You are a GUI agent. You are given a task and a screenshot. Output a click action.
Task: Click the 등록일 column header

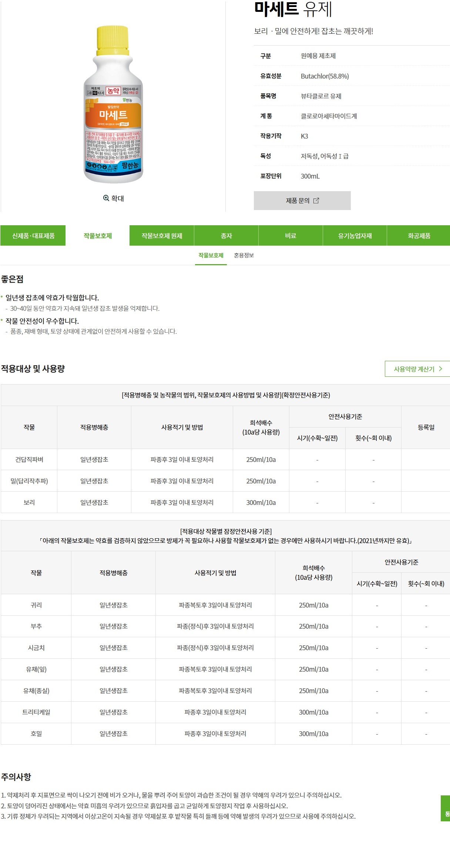pos(426,427)
